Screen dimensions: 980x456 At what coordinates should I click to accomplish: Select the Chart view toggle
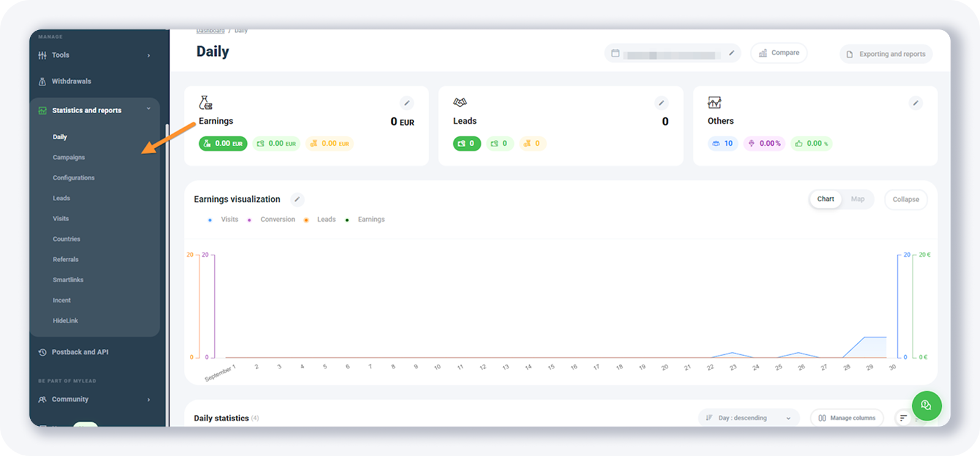pyautogui.click(x=825, y=199)
